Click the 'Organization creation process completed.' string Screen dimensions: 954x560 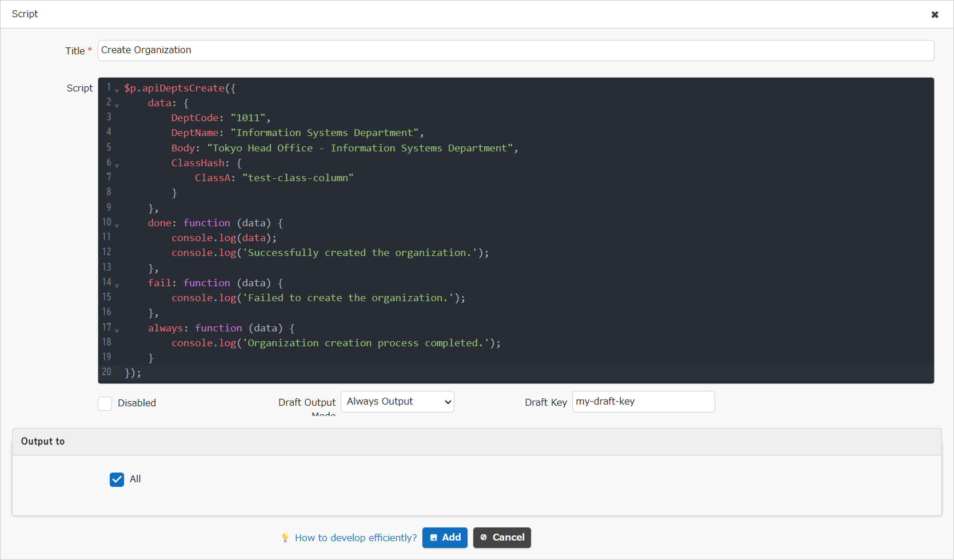coord(366,343)
